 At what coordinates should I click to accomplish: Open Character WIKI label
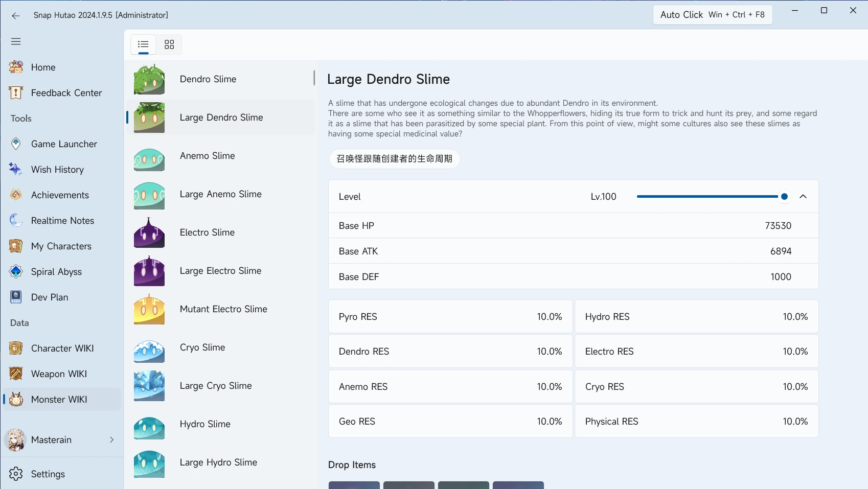point(62,348)
